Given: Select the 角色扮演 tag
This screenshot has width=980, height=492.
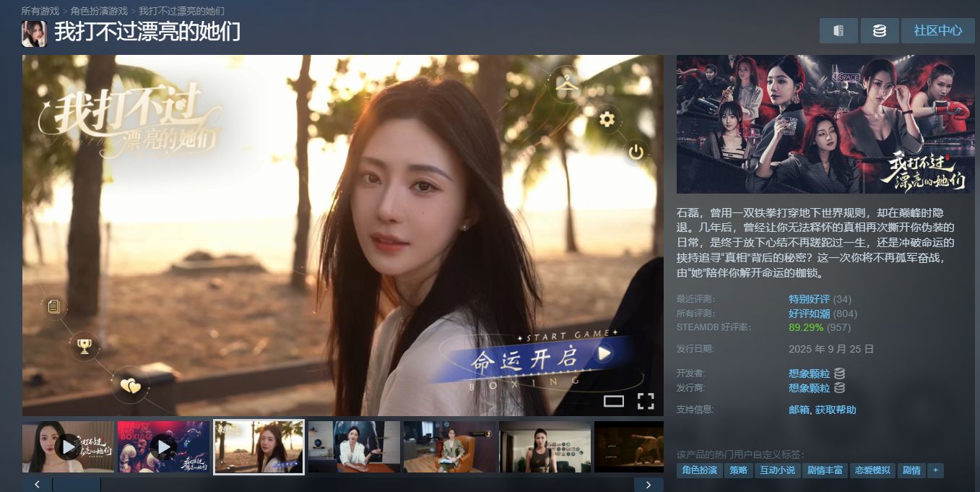Looking at the screenshot, I should tap(700, 470).
